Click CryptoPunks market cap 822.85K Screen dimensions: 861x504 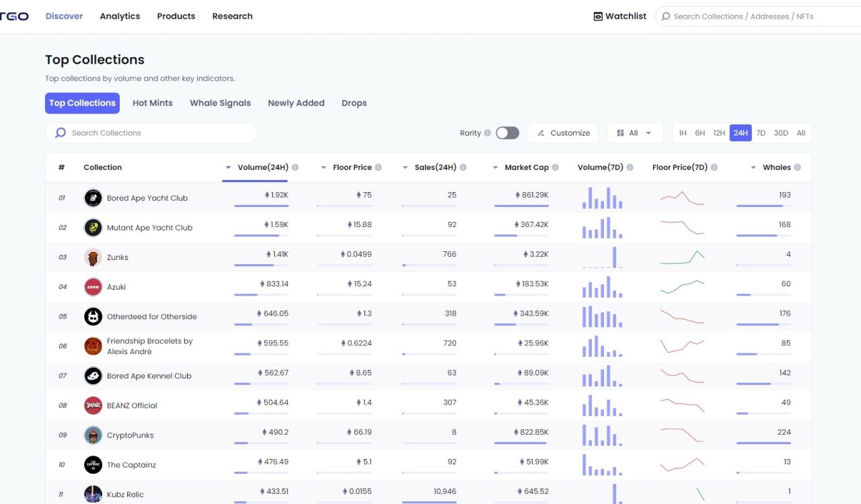pyautogui.click(x=531, y=432)
